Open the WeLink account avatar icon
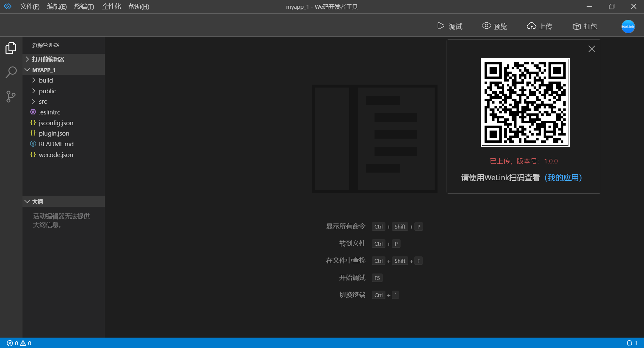The image size is (644, 348). (x=628, y=27)
